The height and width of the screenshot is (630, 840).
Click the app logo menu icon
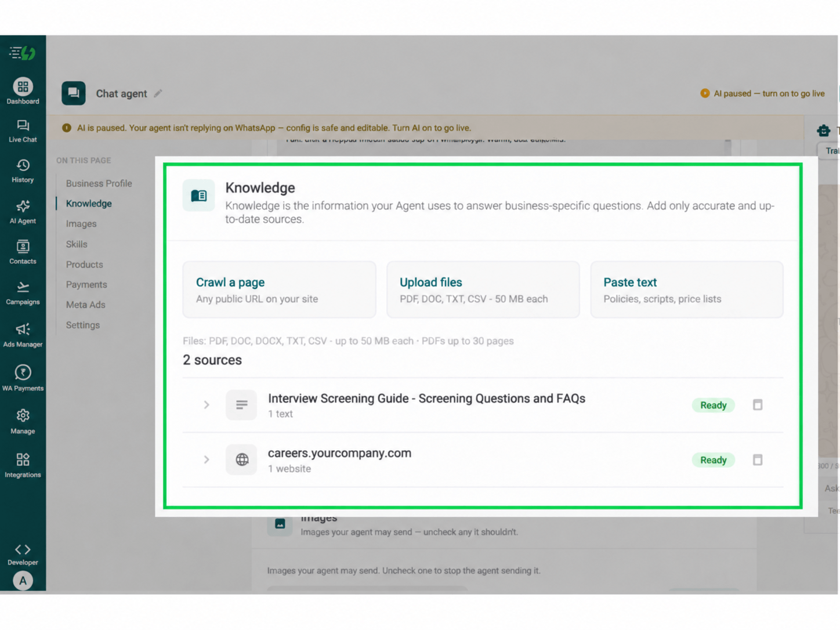pos(23,53)
